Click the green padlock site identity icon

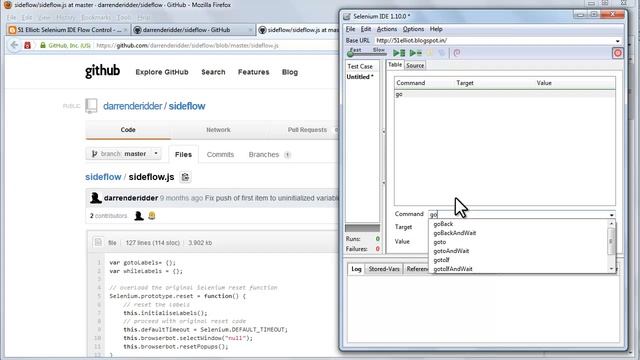43,45
